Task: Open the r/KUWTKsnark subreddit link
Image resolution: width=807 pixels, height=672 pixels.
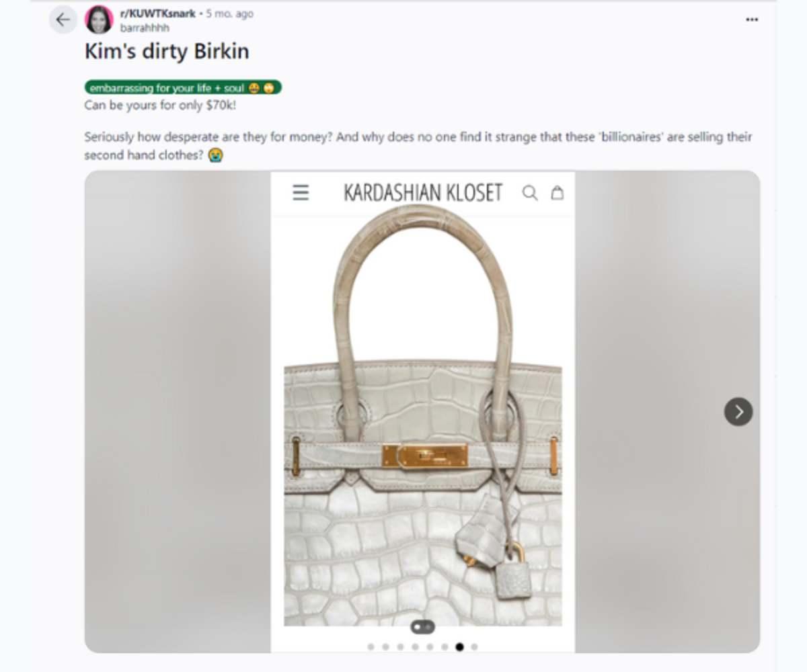Action: [158, 13]
